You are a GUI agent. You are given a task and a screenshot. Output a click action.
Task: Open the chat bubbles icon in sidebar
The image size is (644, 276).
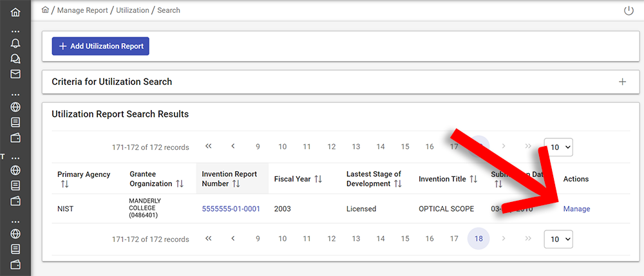point(15,59)
